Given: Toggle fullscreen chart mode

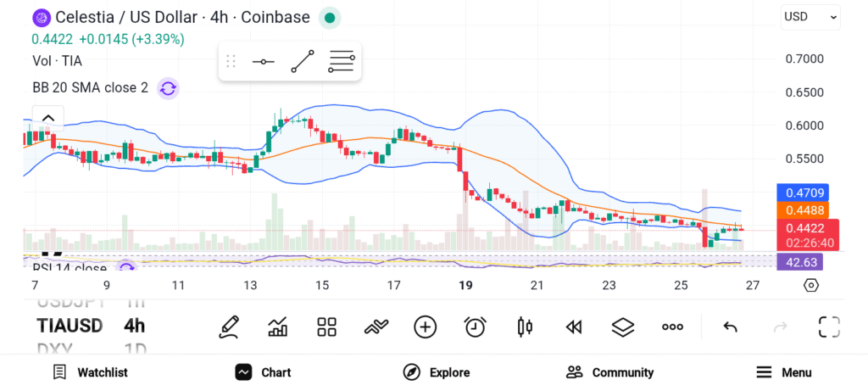Looking at the screenshot, I should pyautogui.click(x=828, y=327).
